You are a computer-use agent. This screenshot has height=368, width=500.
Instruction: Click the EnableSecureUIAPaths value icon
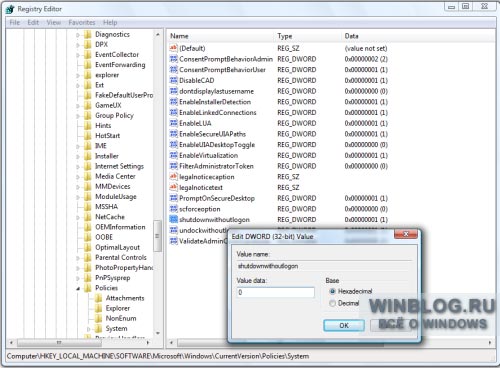[x=173, y=134]
